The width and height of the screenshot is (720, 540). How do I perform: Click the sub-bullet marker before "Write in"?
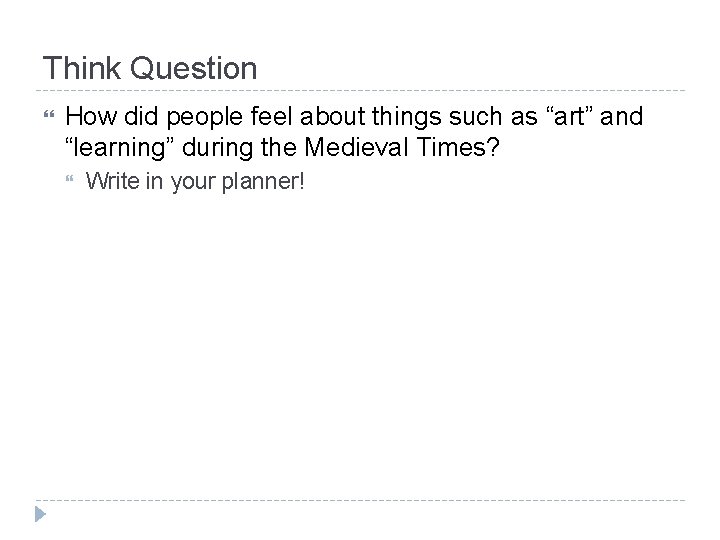point(69,182)
